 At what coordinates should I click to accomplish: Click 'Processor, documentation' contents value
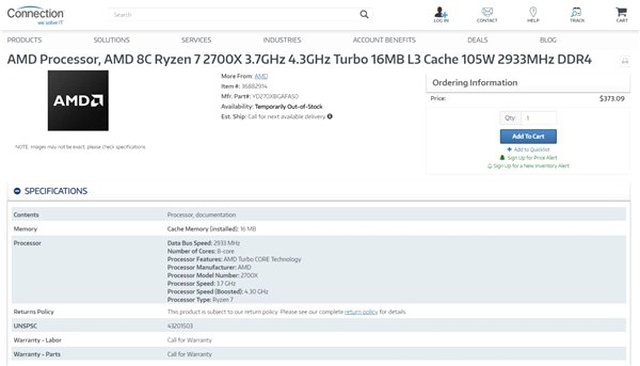[202, 215]
